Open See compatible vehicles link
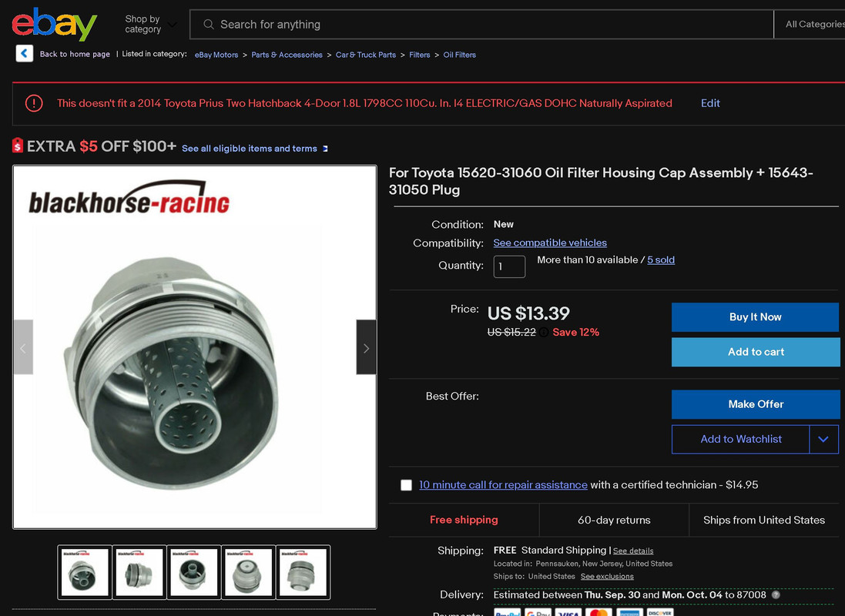This screenshot has height=616, width=845. [550, 243]
